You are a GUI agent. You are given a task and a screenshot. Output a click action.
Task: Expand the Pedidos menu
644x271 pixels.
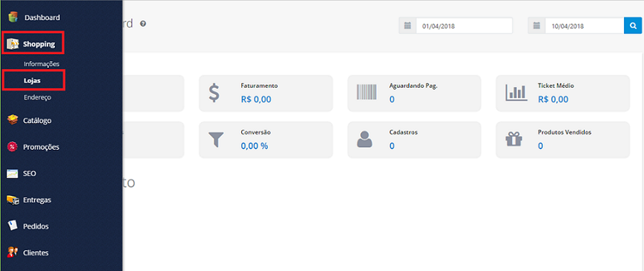coord(36,226)
